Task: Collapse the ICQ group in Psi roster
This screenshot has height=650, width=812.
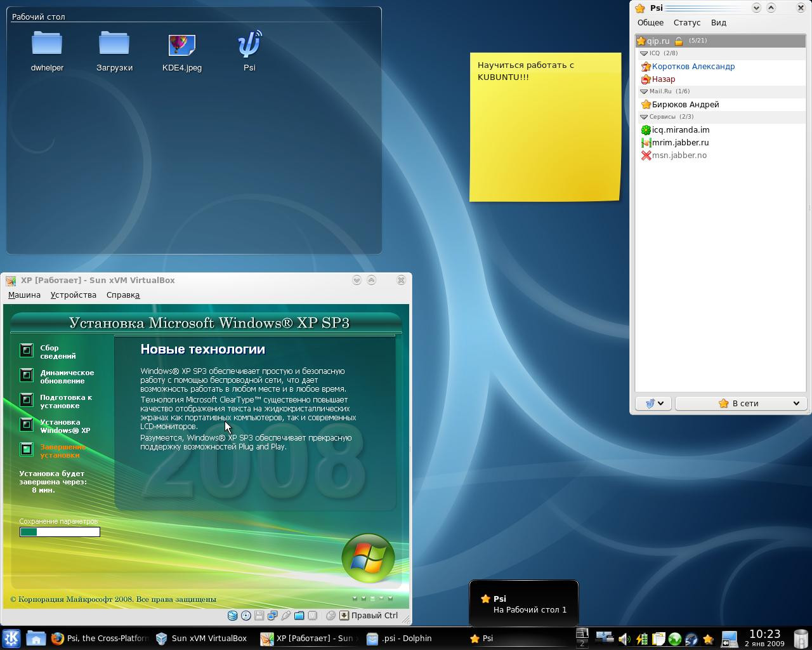Action: click(644, 53)
